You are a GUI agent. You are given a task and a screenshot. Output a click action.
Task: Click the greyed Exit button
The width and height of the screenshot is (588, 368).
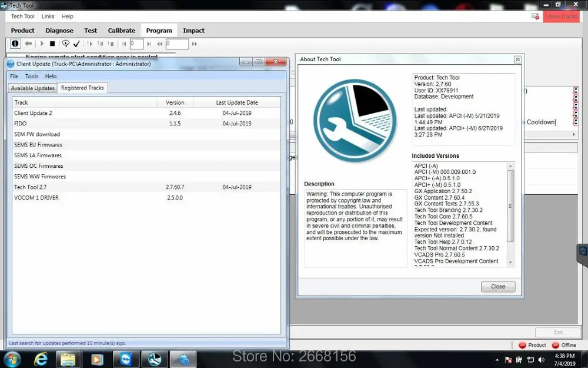[x=558, y=332]
